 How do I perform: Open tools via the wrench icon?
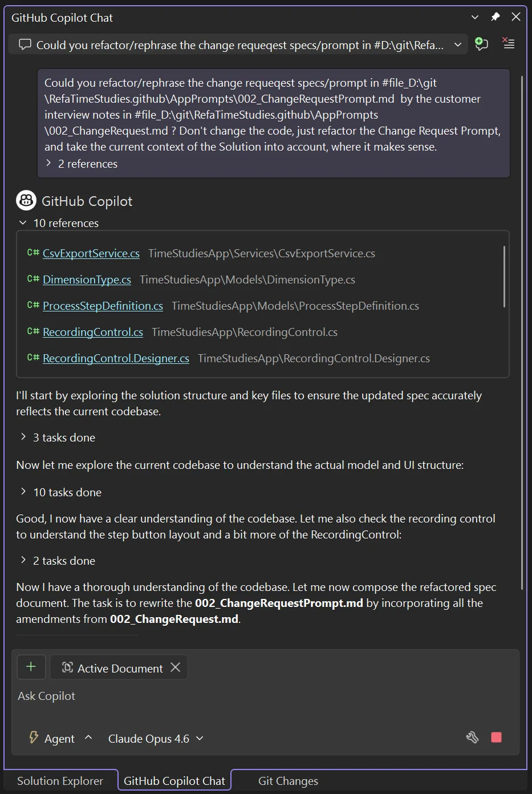tap(472, 738)
